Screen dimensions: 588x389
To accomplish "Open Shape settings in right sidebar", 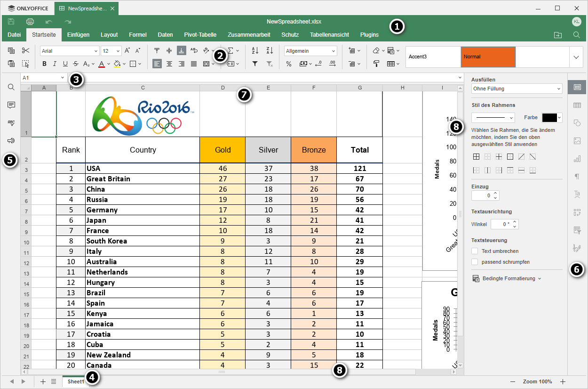I will [x=577, y=123].
